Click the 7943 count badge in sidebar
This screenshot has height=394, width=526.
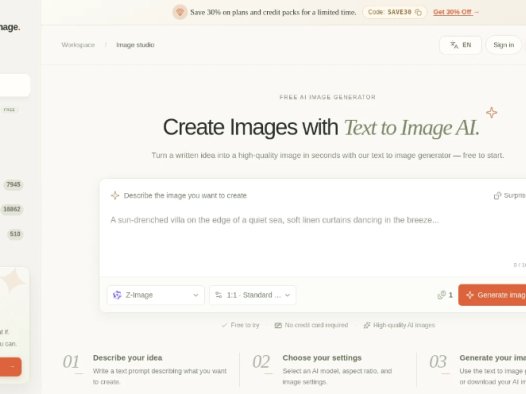[x=13, y=184]
